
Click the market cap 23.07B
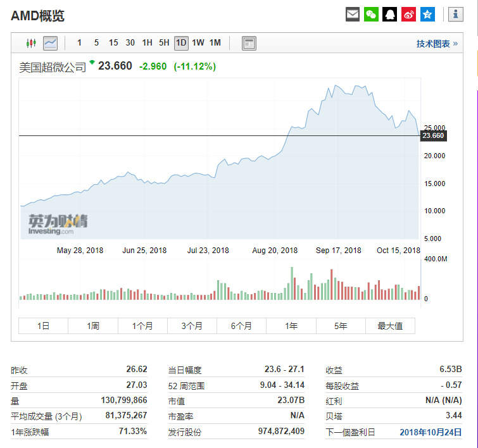pos(291,400)
